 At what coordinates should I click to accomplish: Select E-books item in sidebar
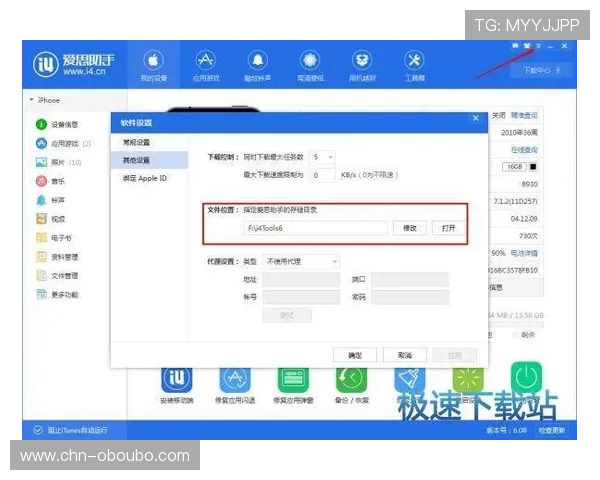[54, 238]
